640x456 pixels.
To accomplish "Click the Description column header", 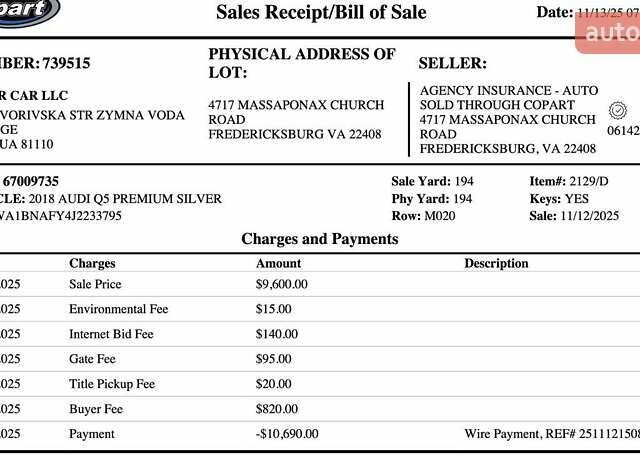I will pos(496,263).
